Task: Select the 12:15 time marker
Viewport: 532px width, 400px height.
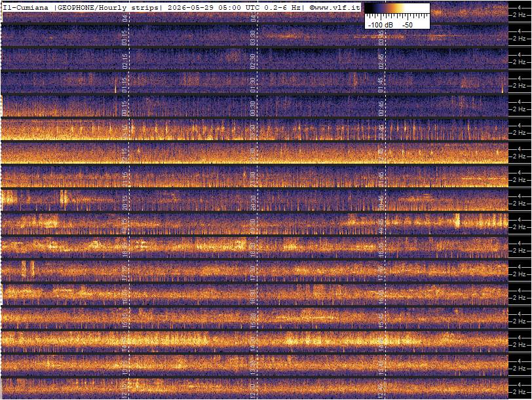Action: coord(124,391)
